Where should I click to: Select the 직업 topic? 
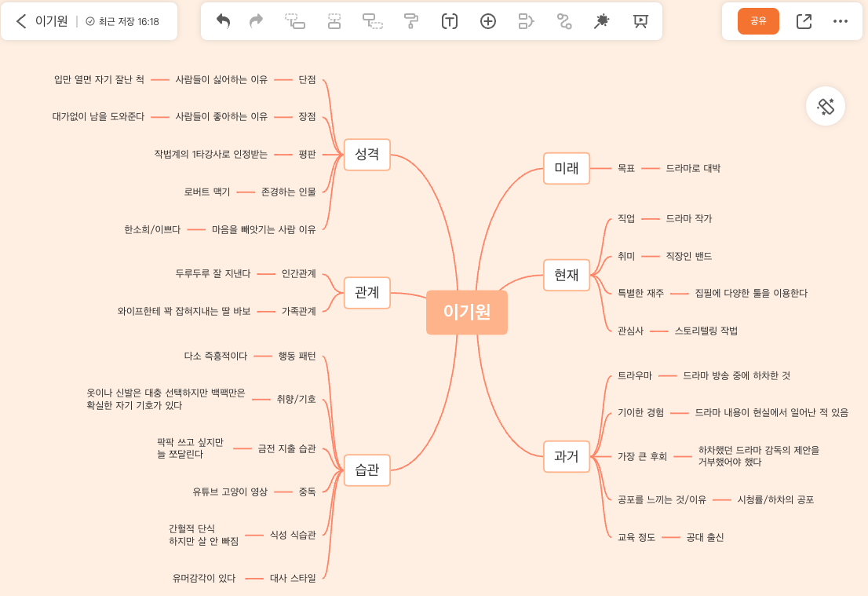point(626,219)
